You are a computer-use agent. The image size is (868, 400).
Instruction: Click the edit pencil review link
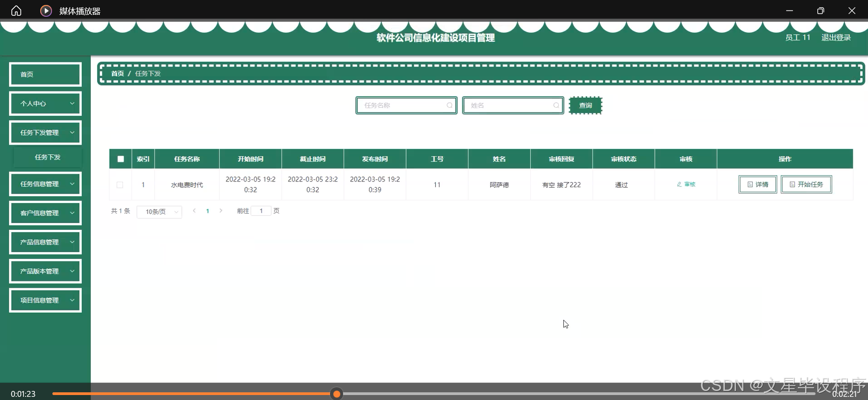686,184
